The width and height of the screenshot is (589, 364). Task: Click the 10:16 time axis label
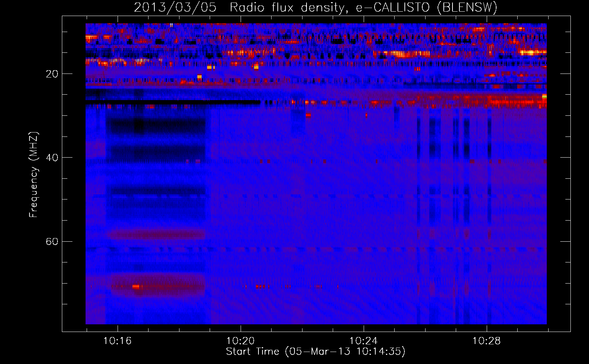click(118, 341)
